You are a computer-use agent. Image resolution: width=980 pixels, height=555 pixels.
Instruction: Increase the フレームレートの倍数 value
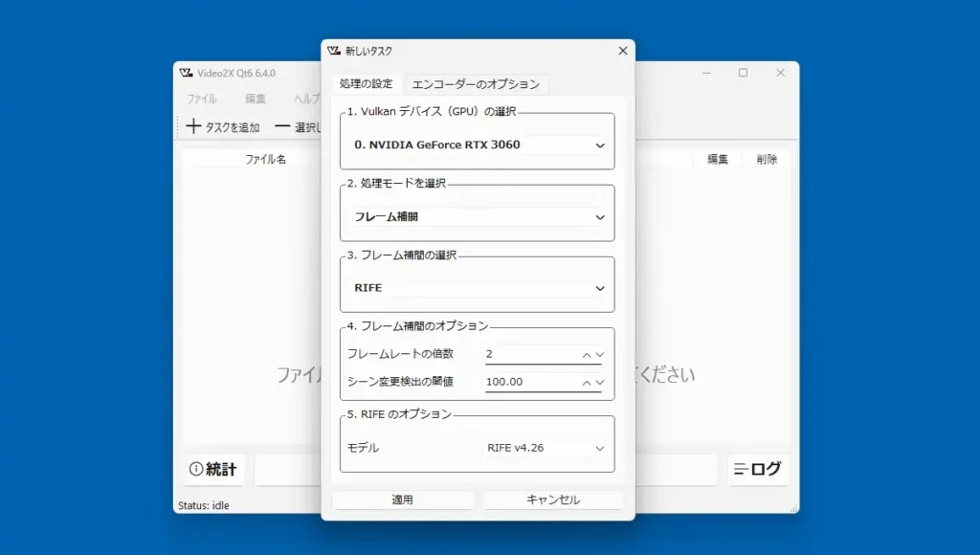pos(587,355)
